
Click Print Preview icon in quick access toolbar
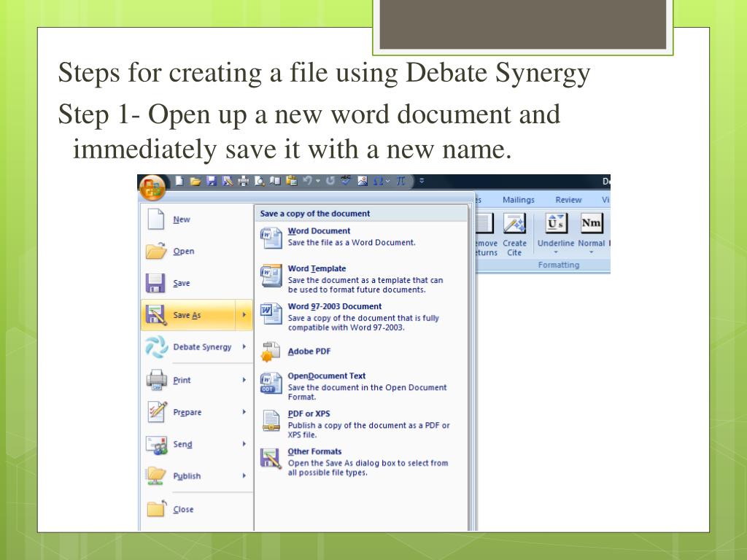coord(259,181)
